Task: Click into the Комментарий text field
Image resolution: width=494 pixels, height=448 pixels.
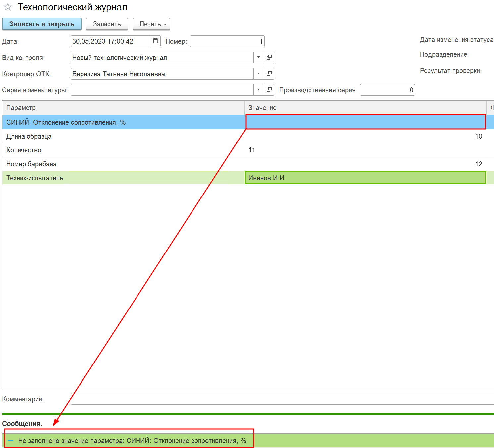Action: [282, 399]
